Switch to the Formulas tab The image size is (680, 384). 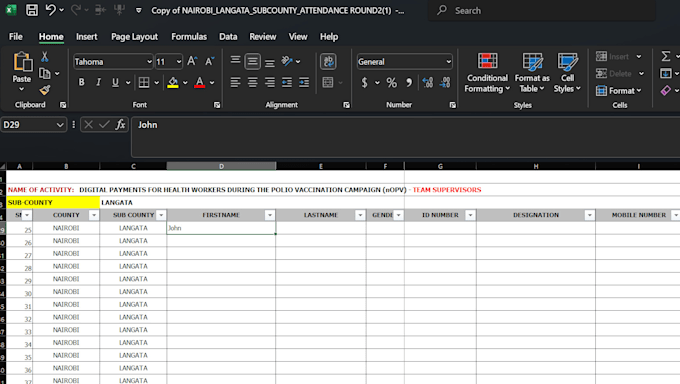point(189,37)
